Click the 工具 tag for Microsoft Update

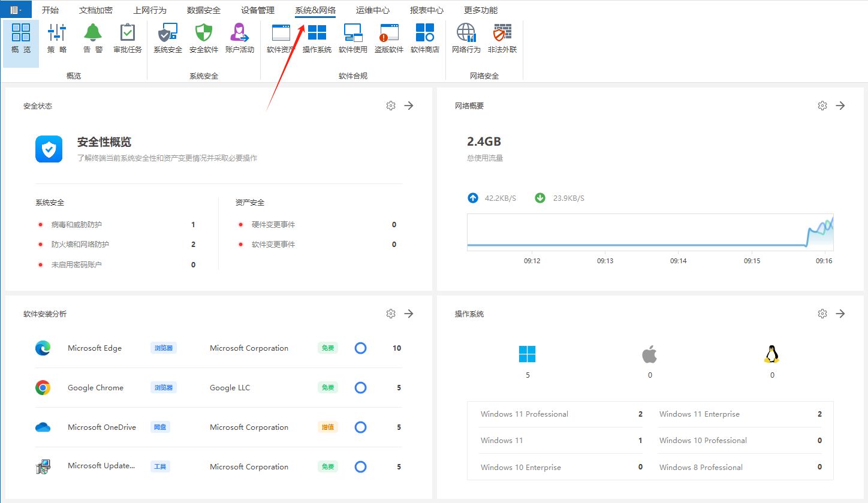coord(160,467)
